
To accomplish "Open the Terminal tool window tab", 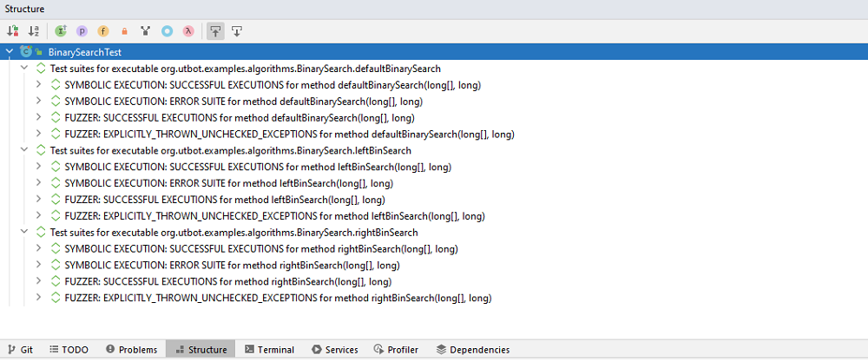I will point(269,350).
